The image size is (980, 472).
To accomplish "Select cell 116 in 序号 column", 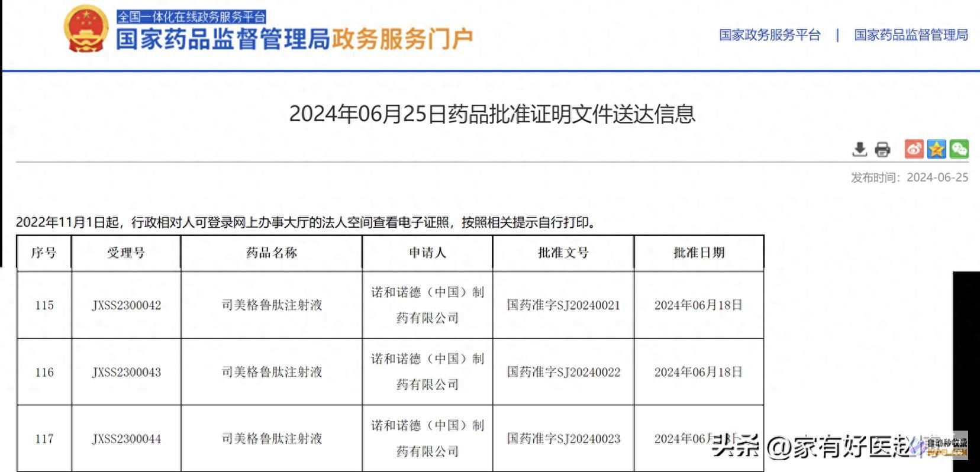I will coord(44,372).
